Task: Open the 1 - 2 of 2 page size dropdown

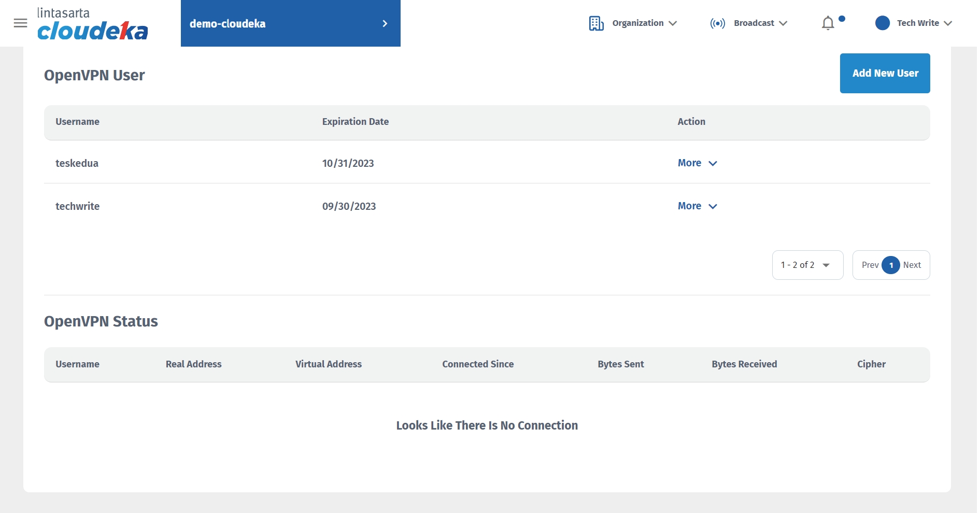Action: [x=807, y=265]
